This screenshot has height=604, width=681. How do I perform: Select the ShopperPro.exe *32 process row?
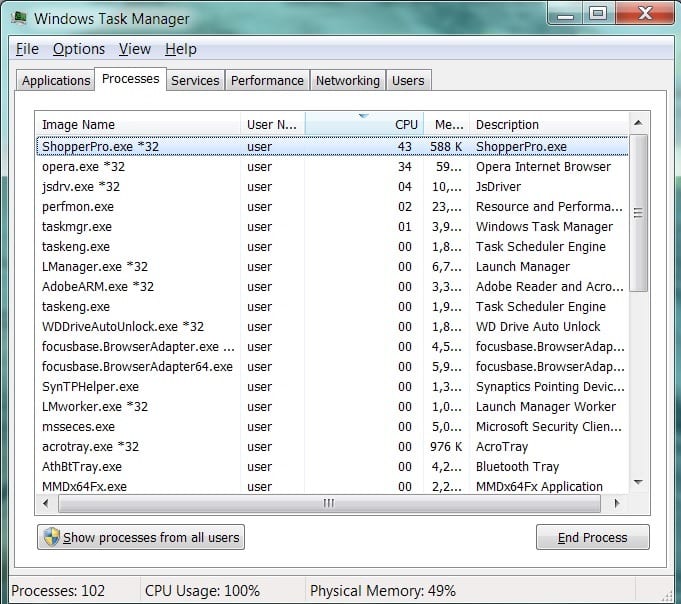tap(332, 147)
